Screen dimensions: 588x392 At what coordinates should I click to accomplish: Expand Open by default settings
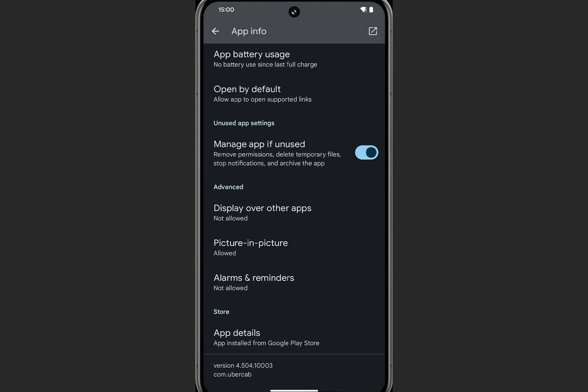point(294,93)
